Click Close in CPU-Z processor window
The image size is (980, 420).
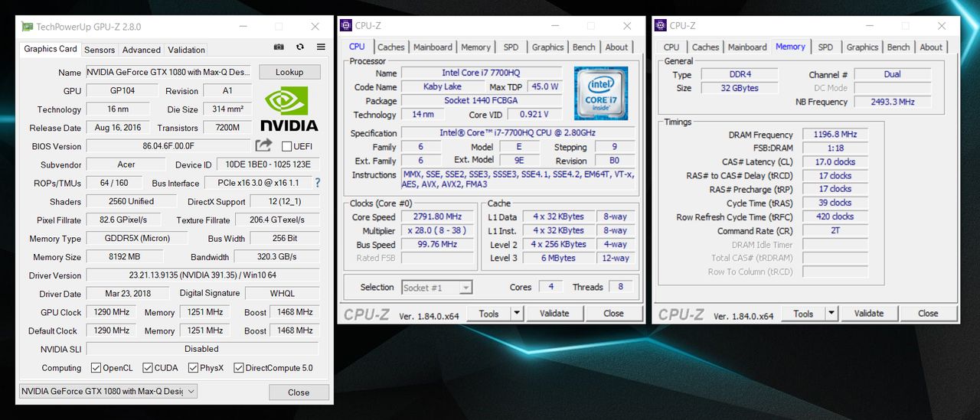click(613, 313)
